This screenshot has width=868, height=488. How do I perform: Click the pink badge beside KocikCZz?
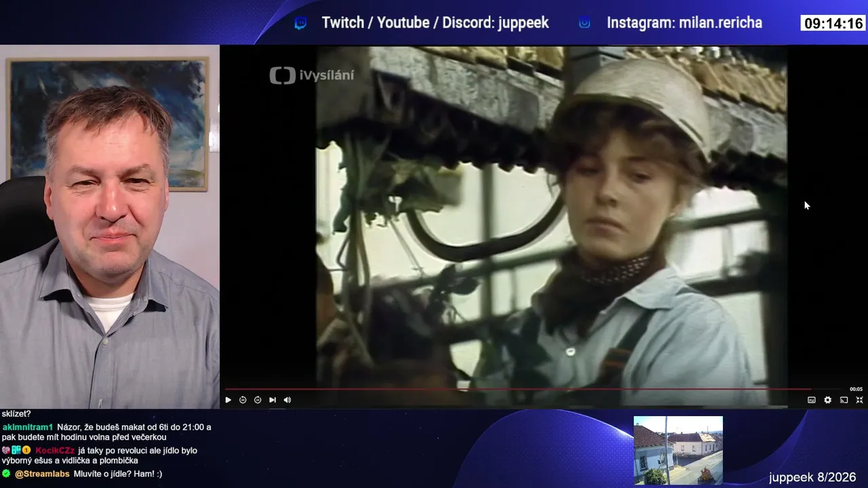pyautogui.click(x=6, y=450)
